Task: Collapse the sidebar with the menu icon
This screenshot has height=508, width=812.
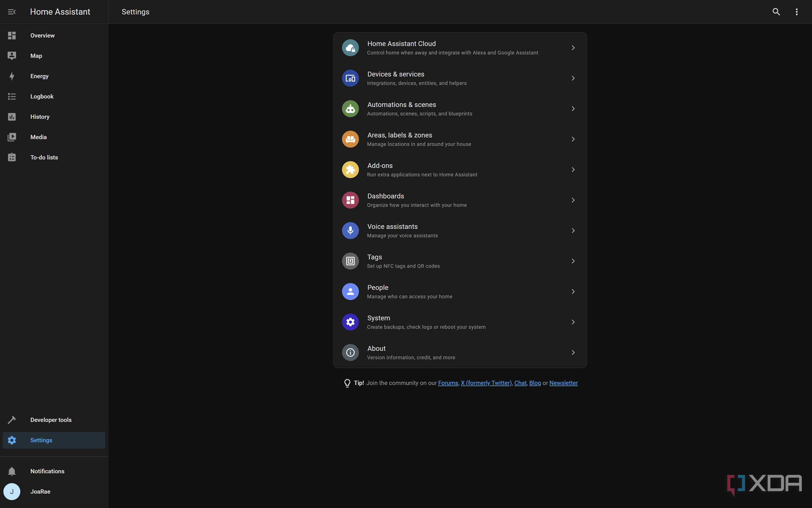Action: click(12, 12)
